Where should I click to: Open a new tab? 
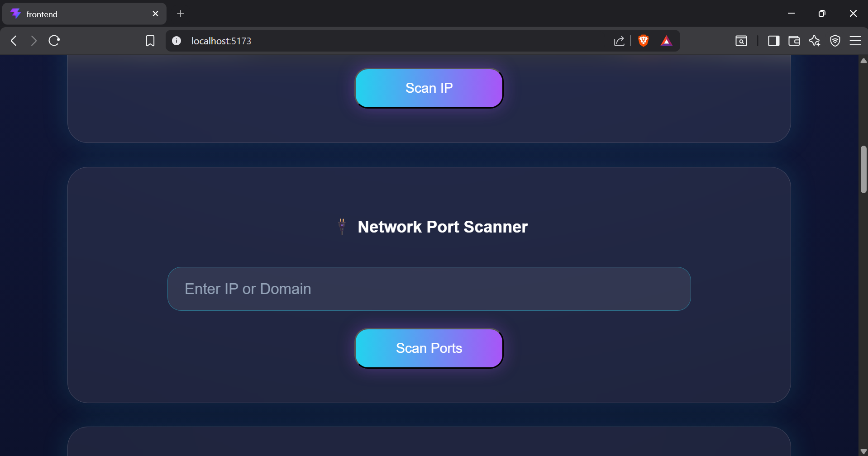click(x=181, y=14)
